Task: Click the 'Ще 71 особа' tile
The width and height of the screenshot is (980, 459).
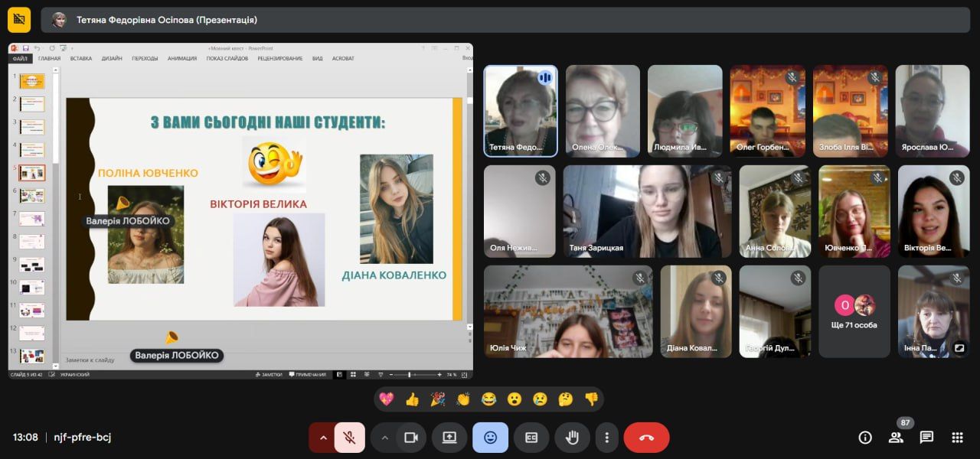Action: coord(854,311)
